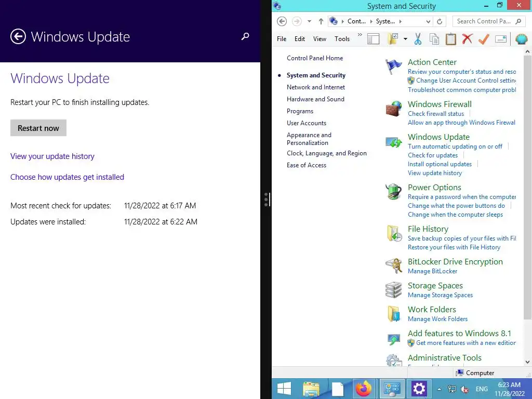The width and height of the screenshot is (532, 399).
Task: Open the View menu
Action: click(x=320, y=38)
